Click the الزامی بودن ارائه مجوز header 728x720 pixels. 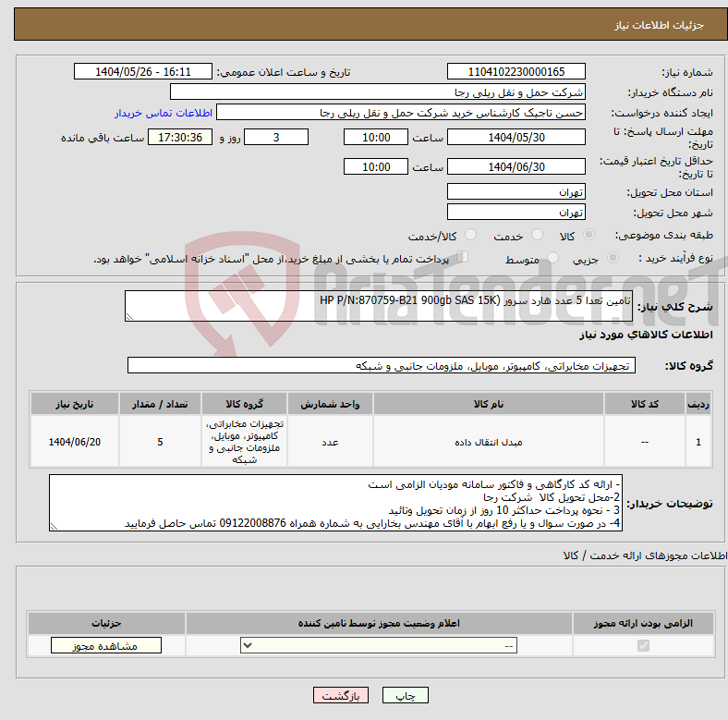[643, 623]
